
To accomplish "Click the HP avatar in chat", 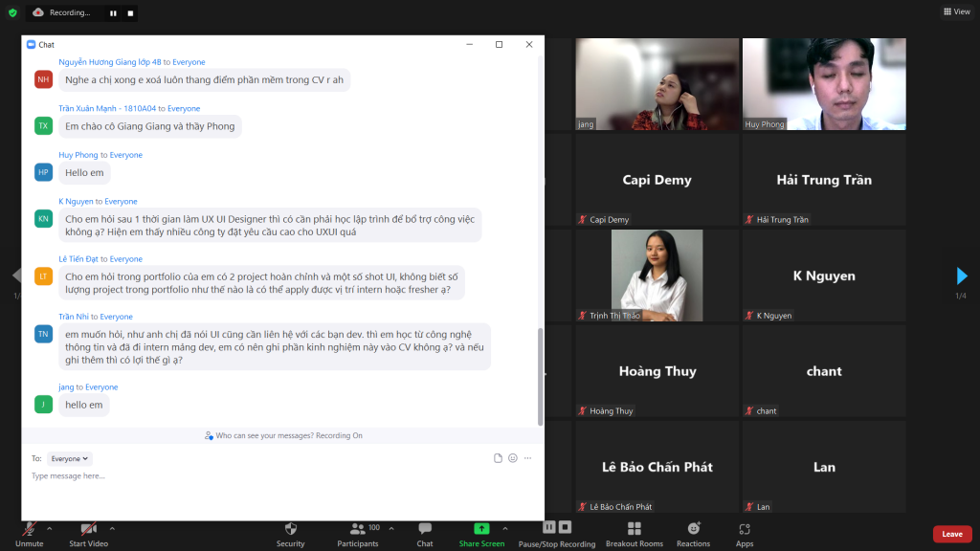I will [43, 172].
